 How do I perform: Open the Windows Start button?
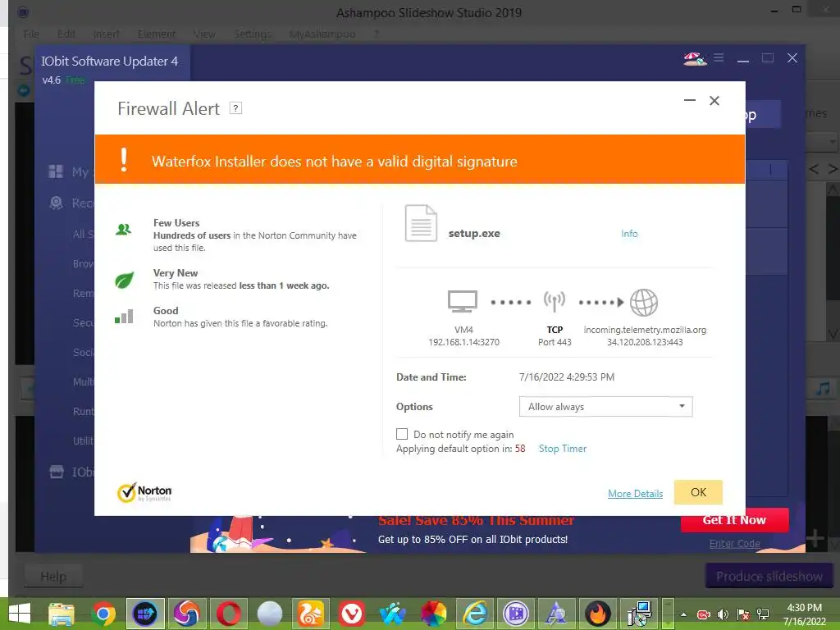point(20,614)
